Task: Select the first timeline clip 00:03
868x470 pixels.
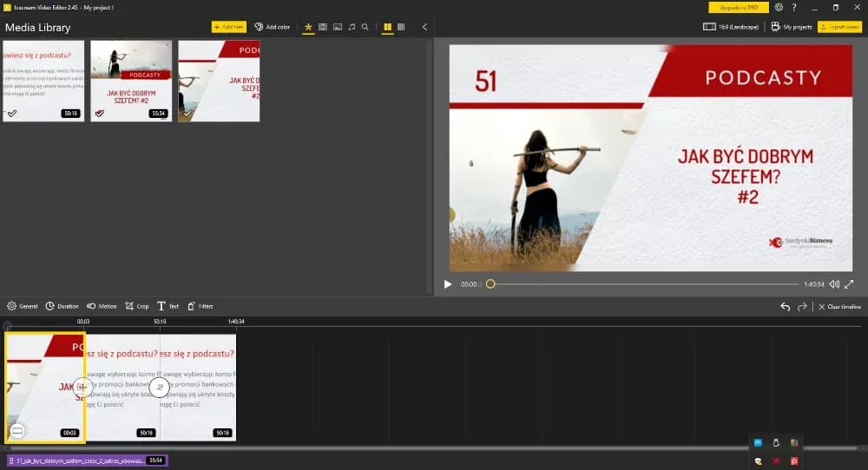Action: coord(45,387)
